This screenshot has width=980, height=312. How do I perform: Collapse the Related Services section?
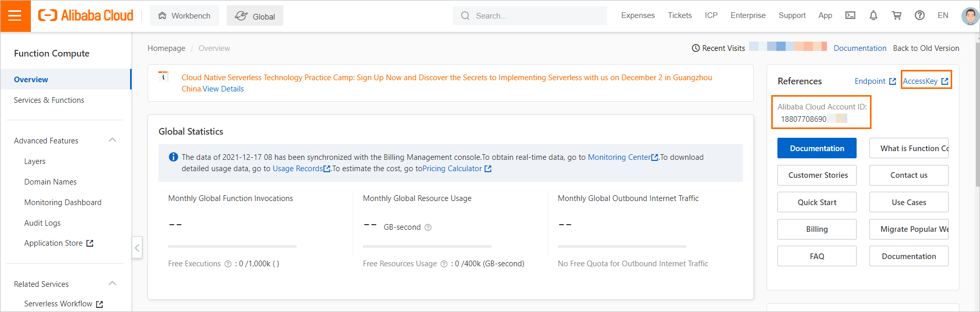113,284
